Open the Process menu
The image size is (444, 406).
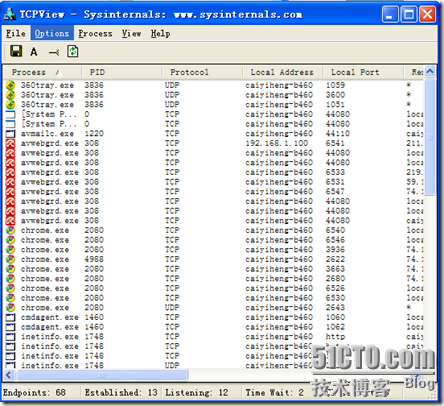[x=95, y=33]
